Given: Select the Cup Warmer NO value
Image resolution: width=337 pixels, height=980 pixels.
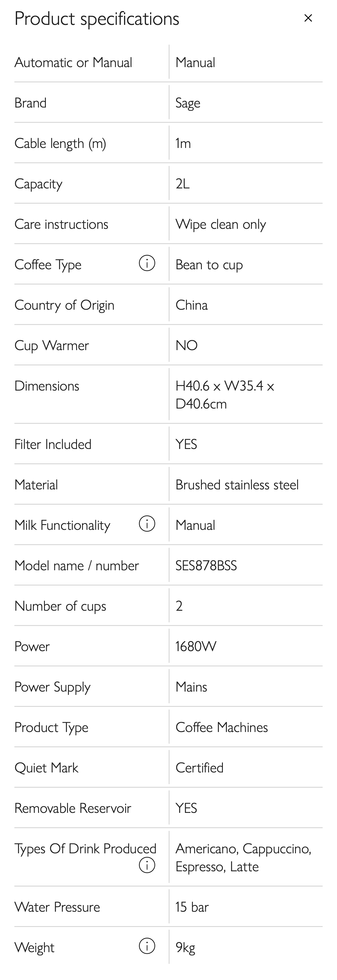Looking at the screenshot, I should point(186,345).
